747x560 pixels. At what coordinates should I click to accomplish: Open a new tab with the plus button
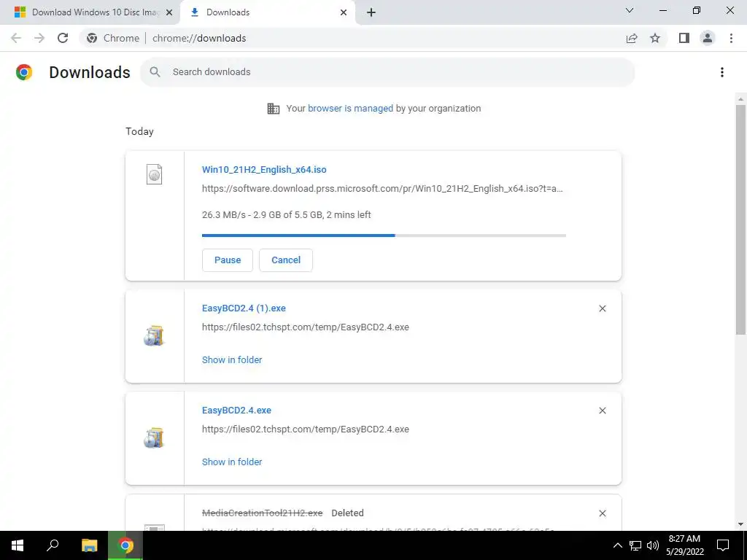(x=371, y=12)
